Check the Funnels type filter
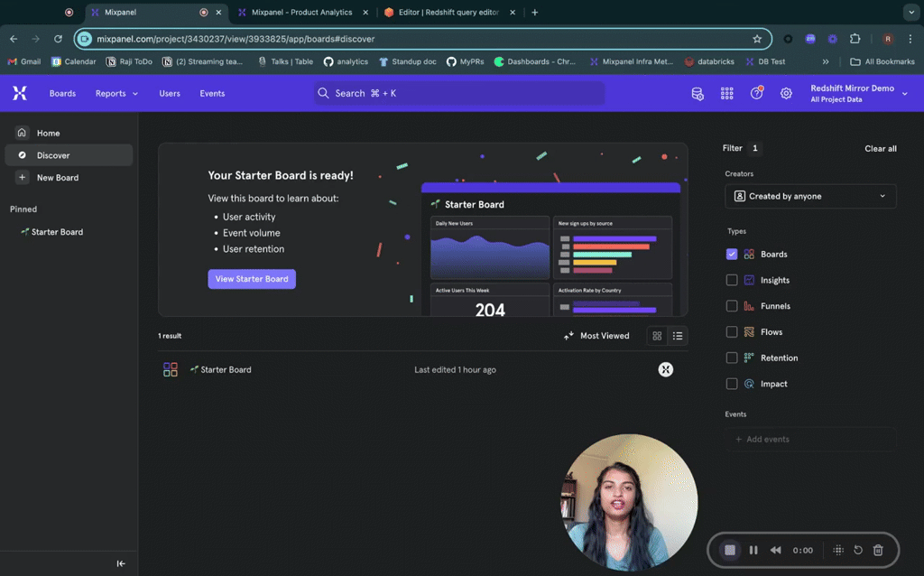The height and width of the screenshot is (576, 924). (732, 306)
